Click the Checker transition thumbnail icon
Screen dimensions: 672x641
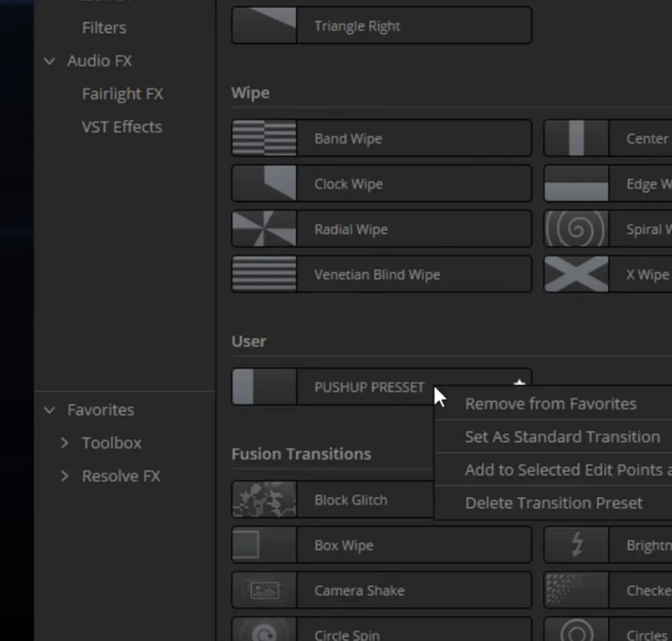576,590
